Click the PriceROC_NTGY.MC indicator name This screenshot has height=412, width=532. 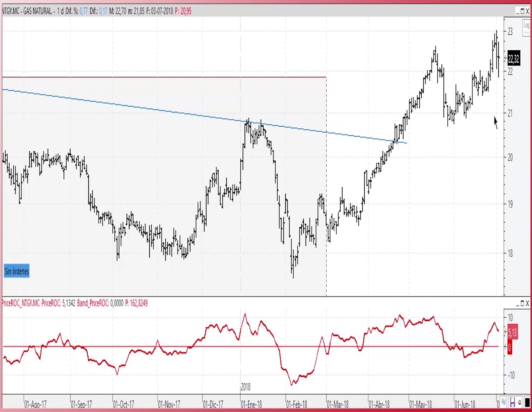tap(21, 303)
